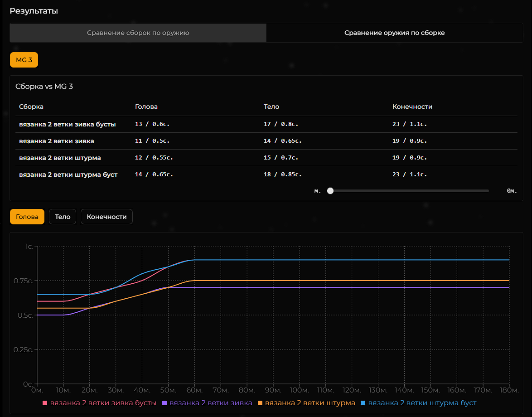Screen dimensions: 532x417
Task: Click the distance slider handle
Action: point(330,191)
